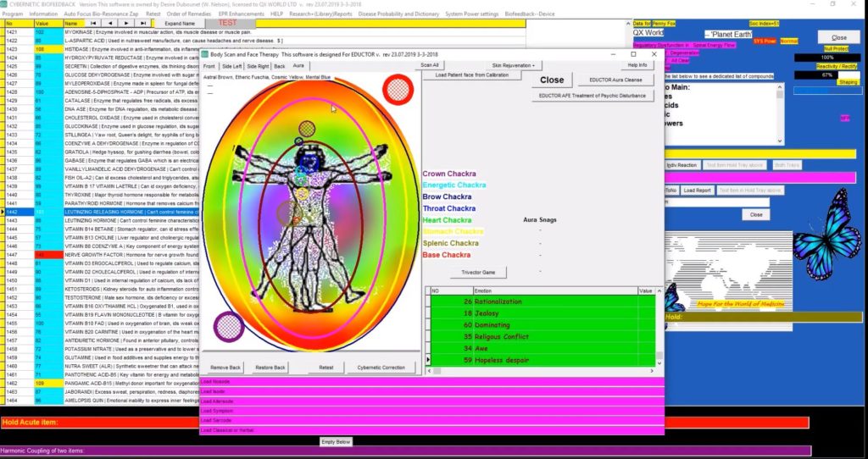Open Skin Rejuvenation dropdown button
The image size is (868, 459).
click(513, 65)
